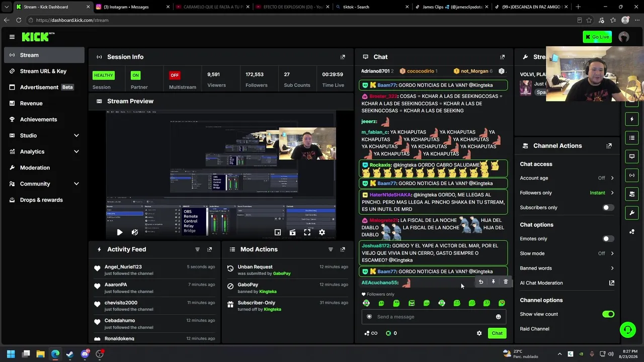Pop out the Activity Feed panel
The image size is (644, 362).
[x=210, y=249]
